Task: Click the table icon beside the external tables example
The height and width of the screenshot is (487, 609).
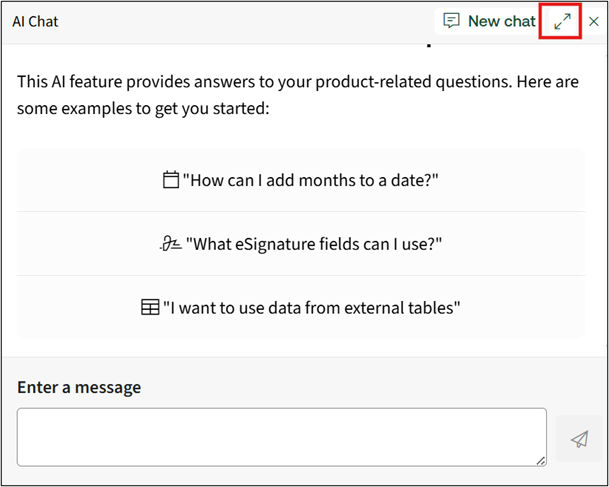Action: [x=150, y=308]
